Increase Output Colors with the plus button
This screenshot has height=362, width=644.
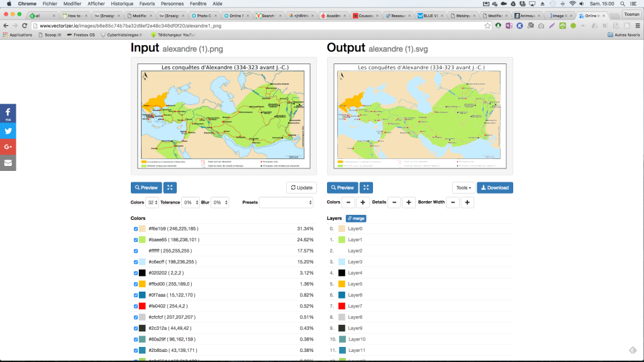click(x=363, y=202)
